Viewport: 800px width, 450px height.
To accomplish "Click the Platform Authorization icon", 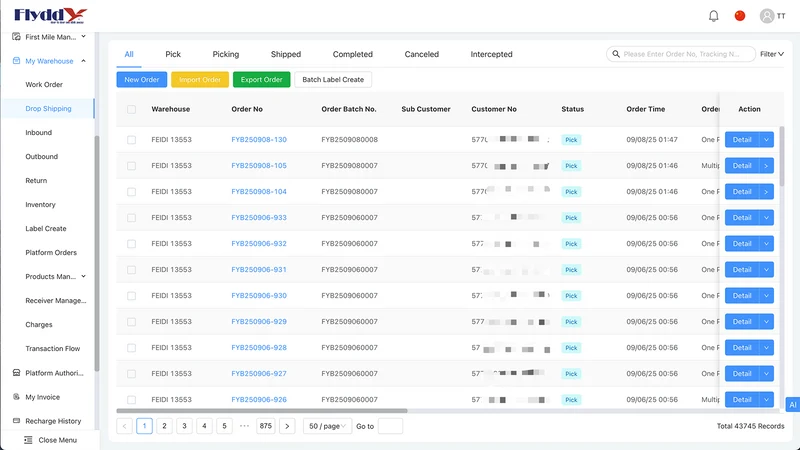I will [x=16, y=373].
